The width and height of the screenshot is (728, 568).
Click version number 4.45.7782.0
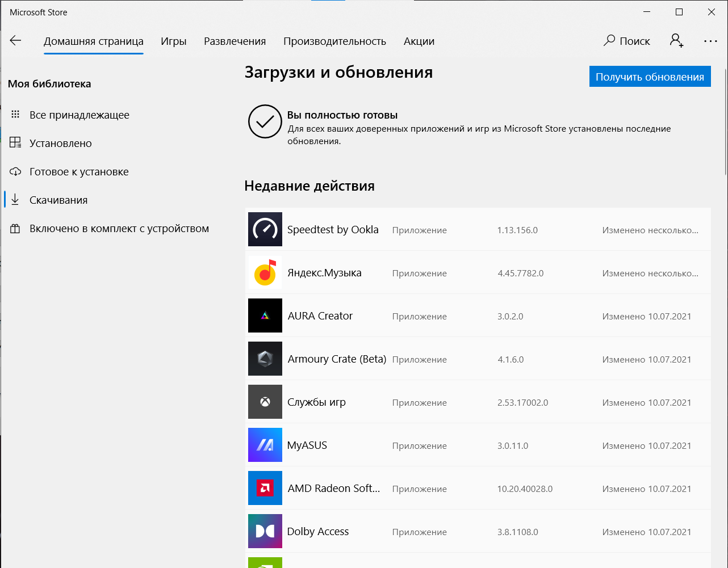[x=521, y=273]
